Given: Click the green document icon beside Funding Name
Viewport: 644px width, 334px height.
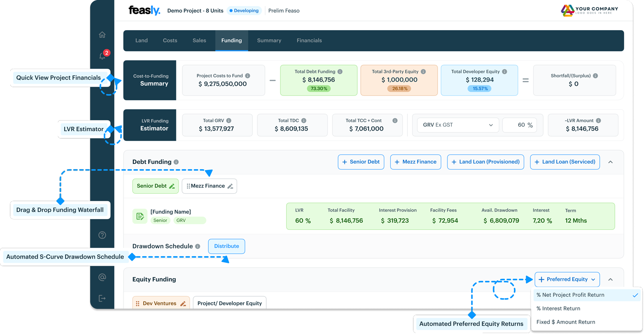Looking at the screenshot, I should [139, 216].
